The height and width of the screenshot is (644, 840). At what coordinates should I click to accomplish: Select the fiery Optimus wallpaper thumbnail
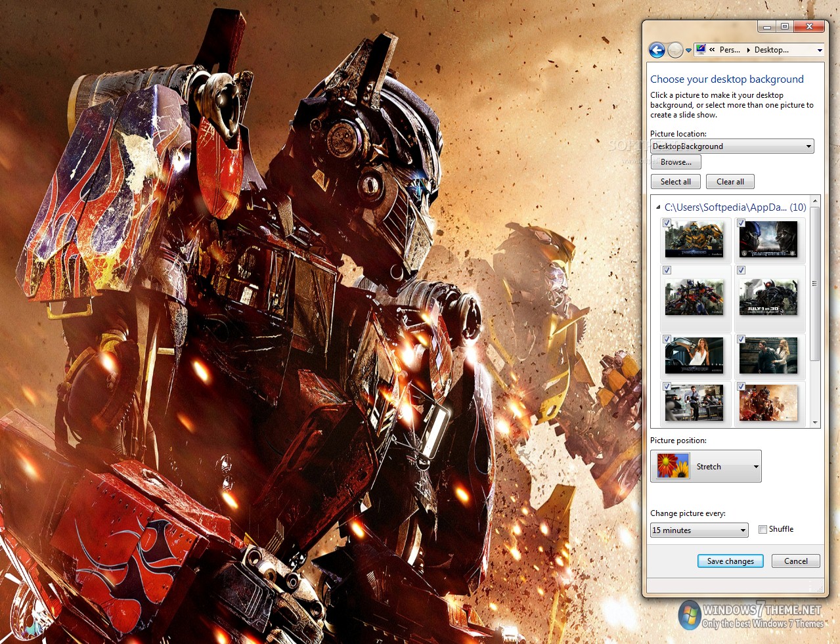[x=768, y=402]
